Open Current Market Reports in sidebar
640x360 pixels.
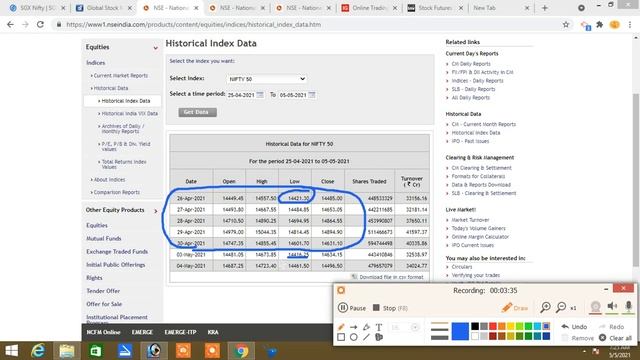click(120, 76)
